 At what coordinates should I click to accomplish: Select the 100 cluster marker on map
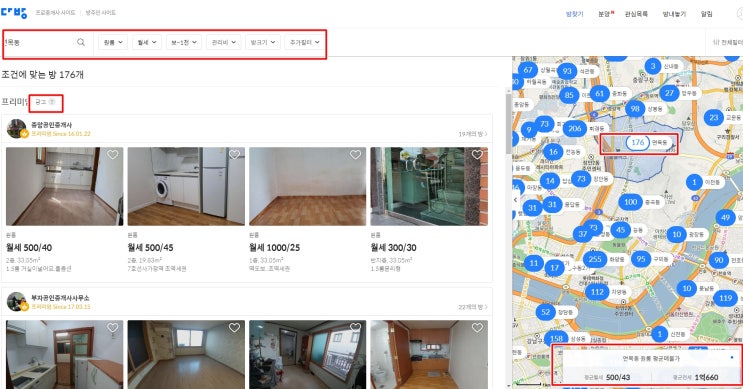[x=630, y=202]
